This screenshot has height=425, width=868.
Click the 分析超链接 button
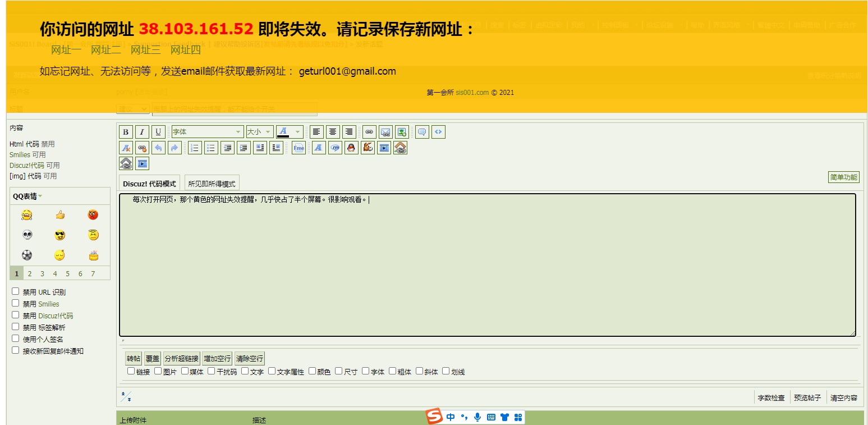click(x=181, y=359)
